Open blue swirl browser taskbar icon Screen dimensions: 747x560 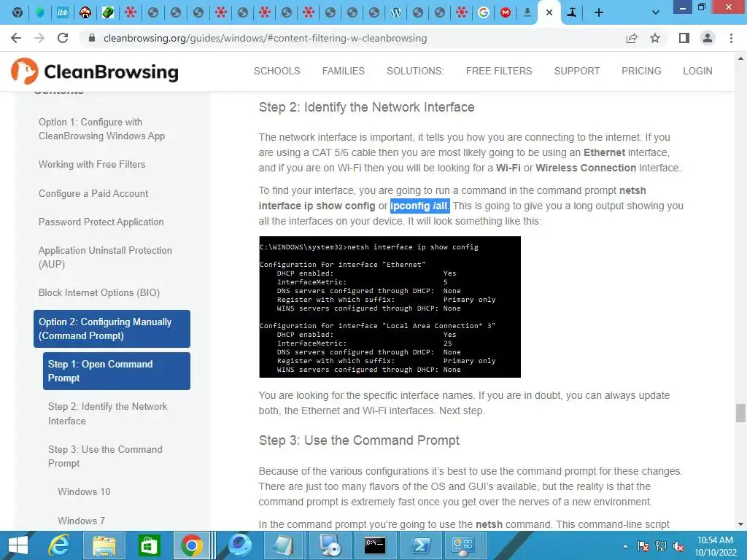240,545
